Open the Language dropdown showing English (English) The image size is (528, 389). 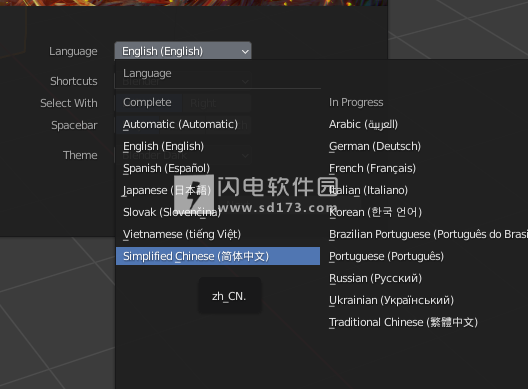pos(183,51)
